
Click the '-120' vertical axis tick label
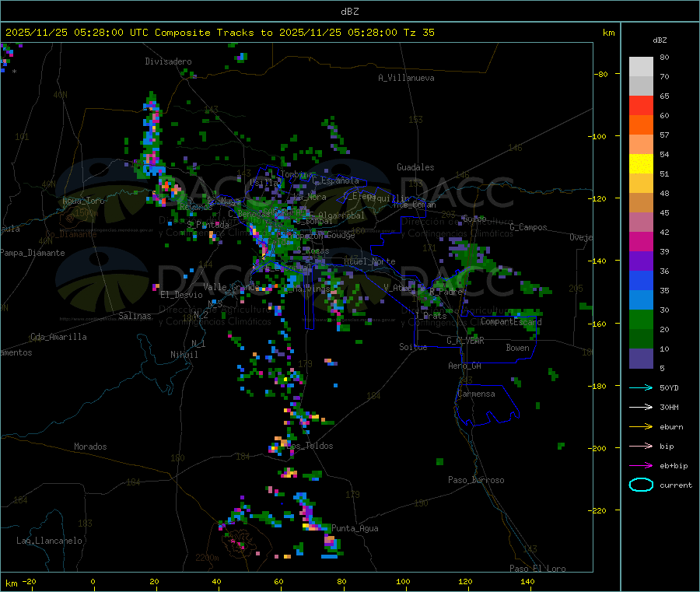[x=597, y=198]
